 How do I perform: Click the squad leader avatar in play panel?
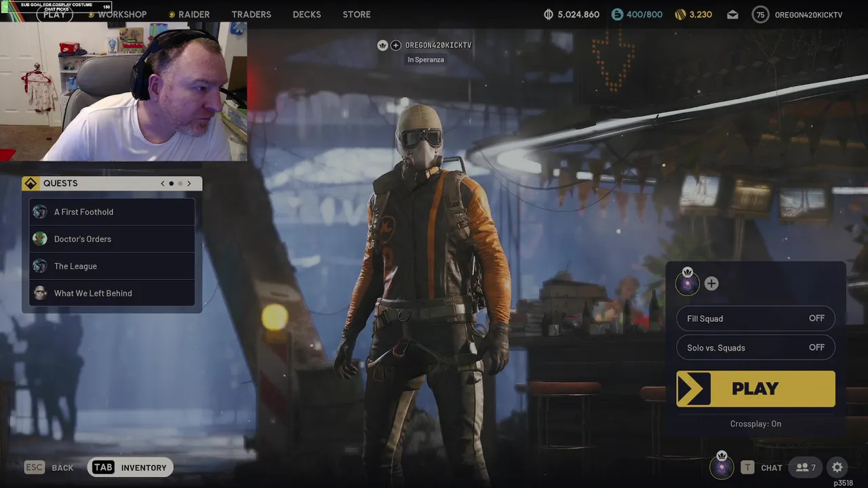pyautogui.click(x=688, y=283)
